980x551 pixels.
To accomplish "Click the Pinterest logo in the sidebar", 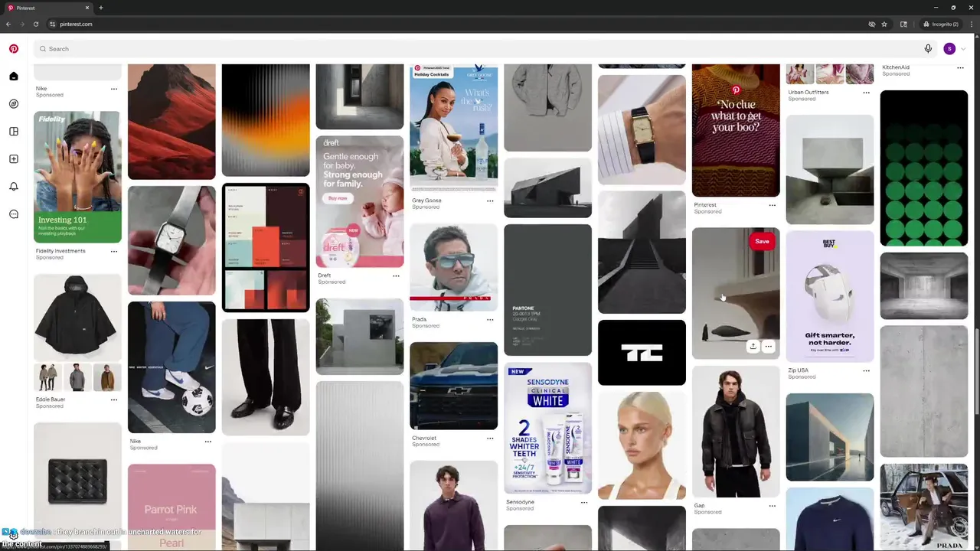I will tap(14, 48).
